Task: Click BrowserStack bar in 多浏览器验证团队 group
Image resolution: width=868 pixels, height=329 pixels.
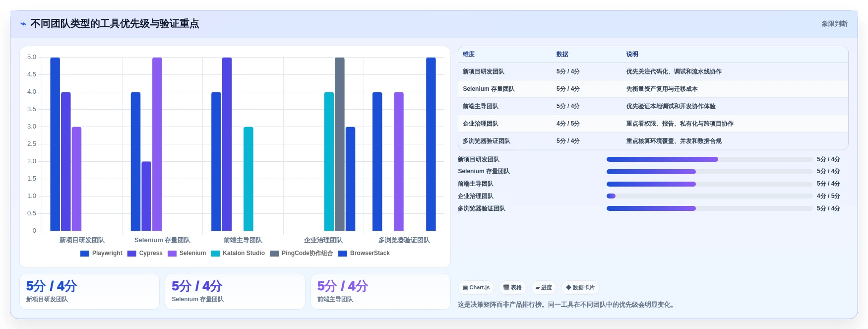Action: (431, 144)
